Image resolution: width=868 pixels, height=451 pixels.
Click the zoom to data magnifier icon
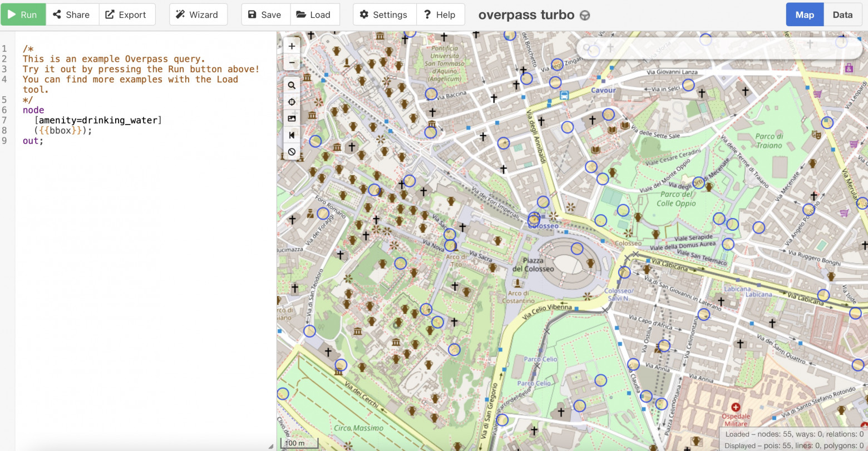click(292, 86)
